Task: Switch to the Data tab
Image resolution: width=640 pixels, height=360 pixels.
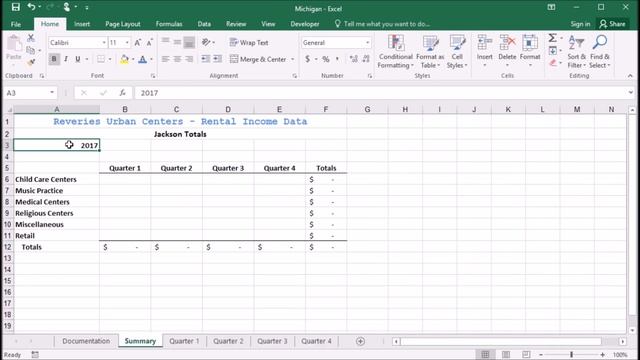Action: click(204, 24)
